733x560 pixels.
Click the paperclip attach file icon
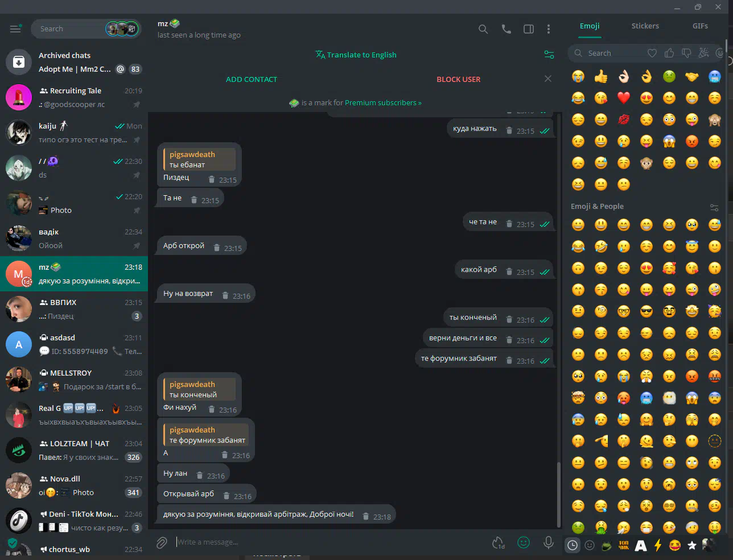(162, 543)
